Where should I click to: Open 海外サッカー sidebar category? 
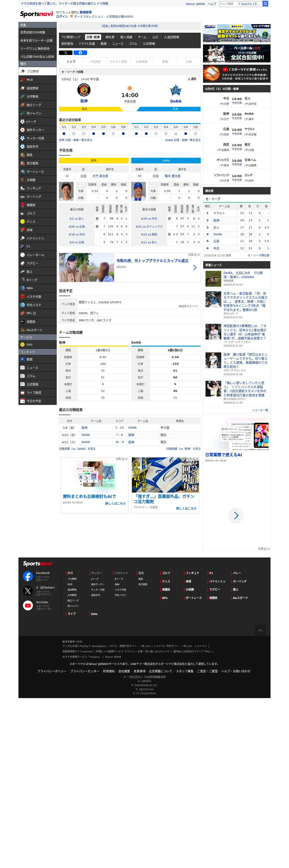pyautogui.click(x=37, y=130)
